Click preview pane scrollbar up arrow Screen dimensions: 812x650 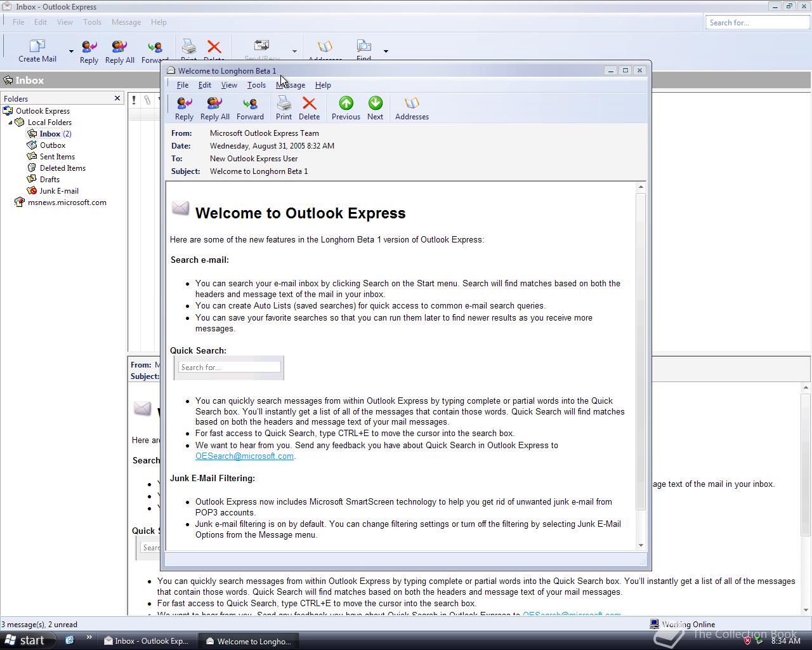[x=807, y=387]
